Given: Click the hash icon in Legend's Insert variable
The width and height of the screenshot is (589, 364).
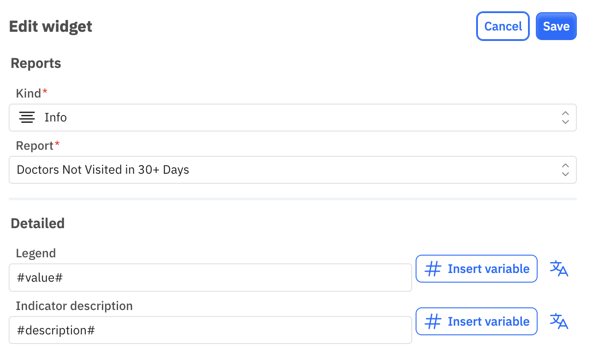Looking at the screenshot, I should click(x=433, y=269).
